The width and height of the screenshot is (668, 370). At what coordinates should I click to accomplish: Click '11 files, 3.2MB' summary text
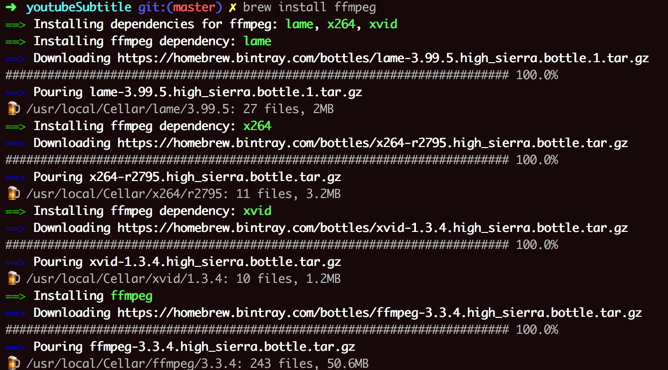pos(288,194)
